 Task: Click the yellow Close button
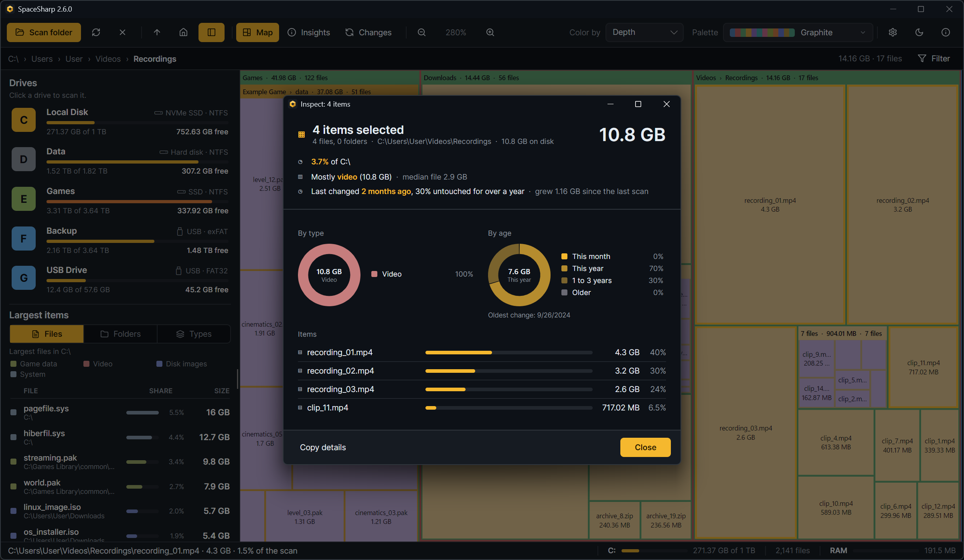tap(645, 447)
